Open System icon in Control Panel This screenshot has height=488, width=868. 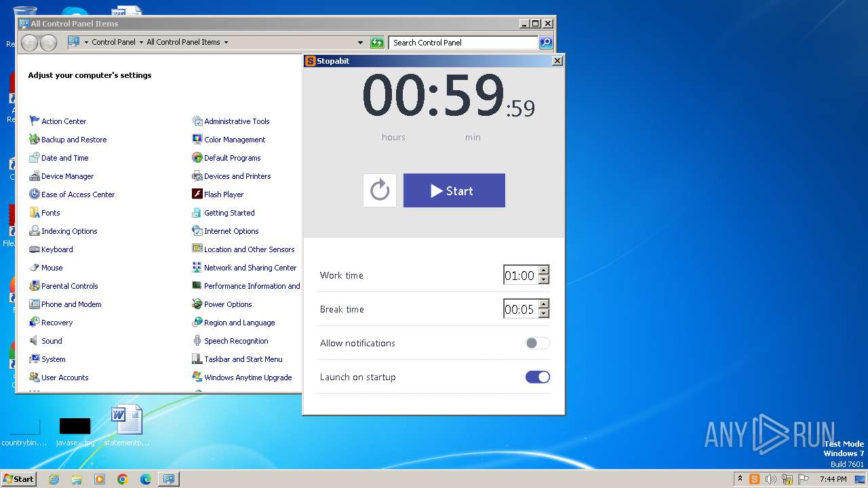(x=35, y=359)
